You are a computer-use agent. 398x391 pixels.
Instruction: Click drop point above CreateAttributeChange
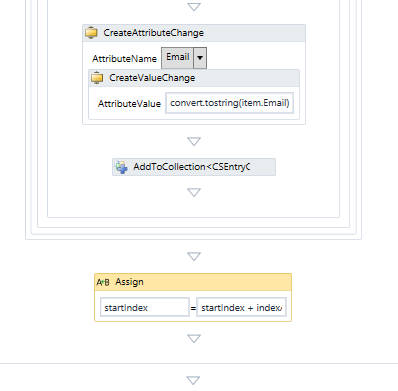tap(194, 7)
